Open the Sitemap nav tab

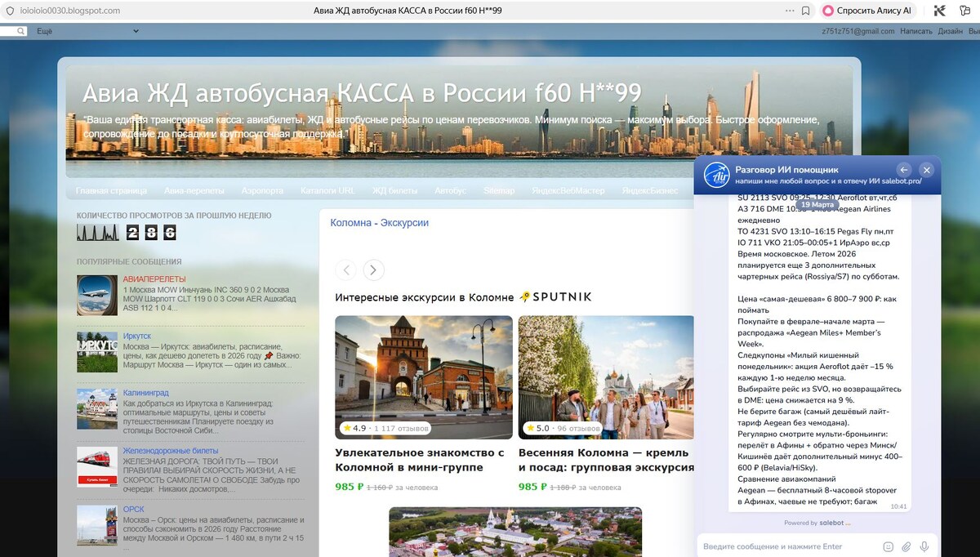tap(499, 190)
